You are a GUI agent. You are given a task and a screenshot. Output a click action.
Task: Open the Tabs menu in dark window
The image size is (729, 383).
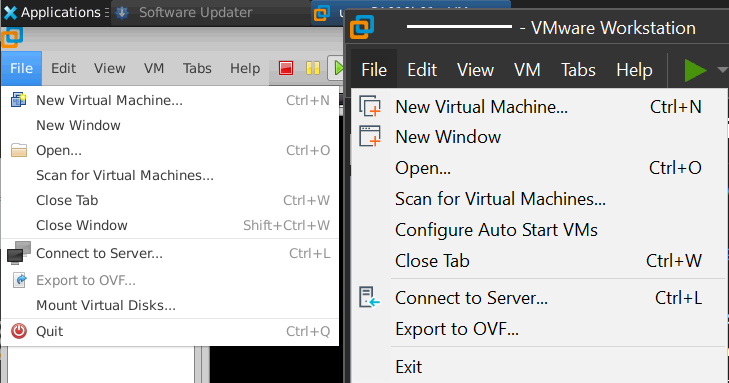[578, 70]
